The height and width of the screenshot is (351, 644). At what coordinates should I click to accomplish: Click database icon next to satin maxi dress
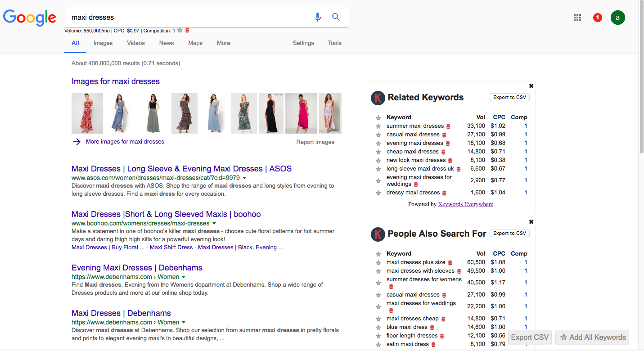coord(433,345)
